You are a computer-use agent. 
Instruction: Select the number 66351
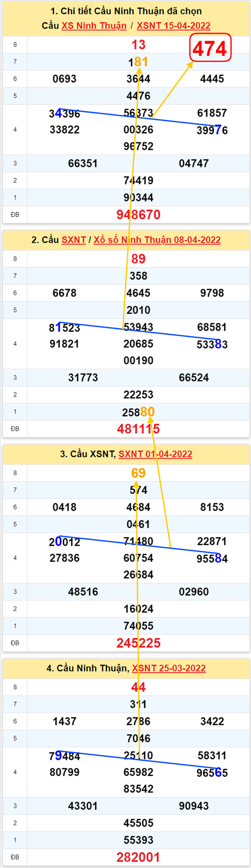pyautogui.click(x=83, y=164)
